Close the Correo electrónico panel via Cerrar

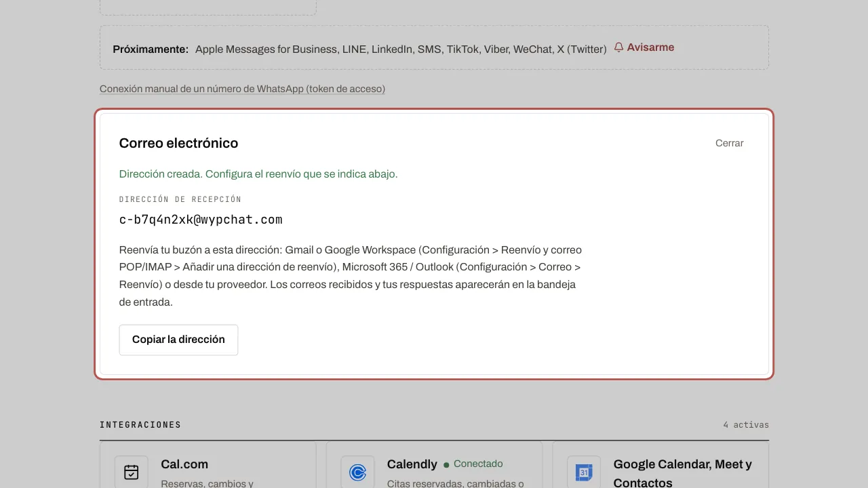point(730,143)
